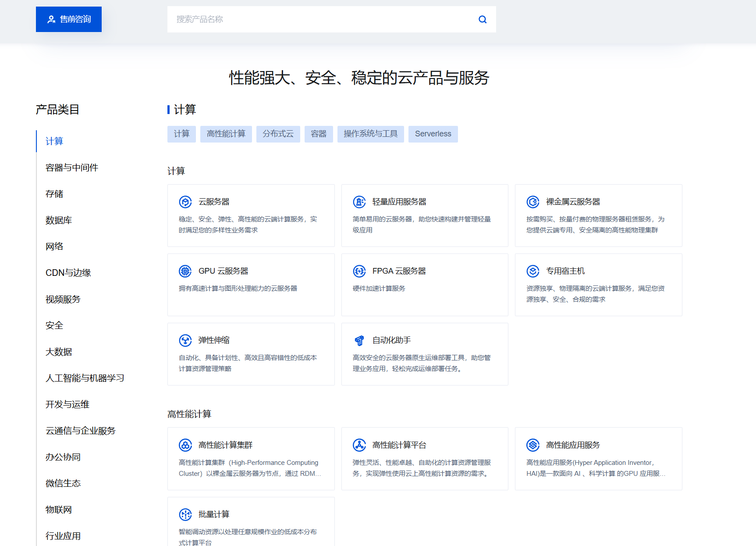Screen dimensions: 756x546
Task: Click the GPU 云服务器 chip icon
Action: tap(185, 271)
